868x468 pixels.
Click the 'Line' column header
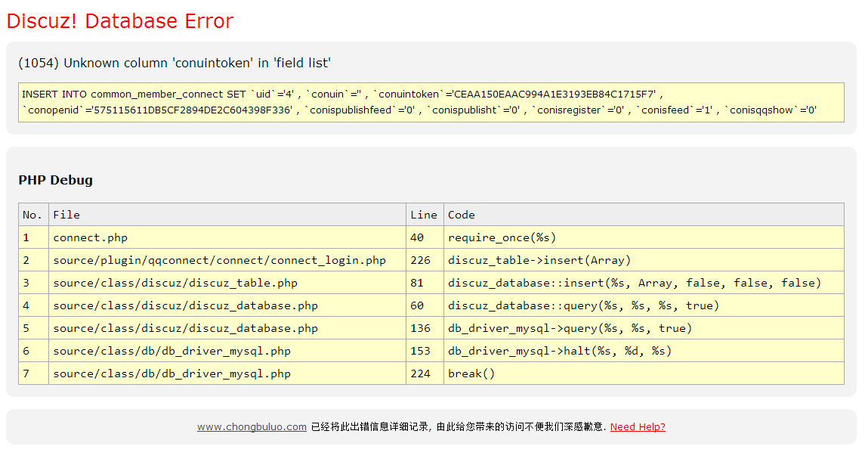425,215
